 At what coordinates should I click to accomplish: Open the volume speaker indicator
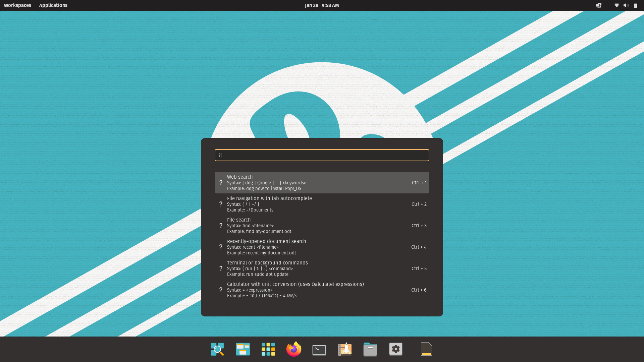point(626,5)
